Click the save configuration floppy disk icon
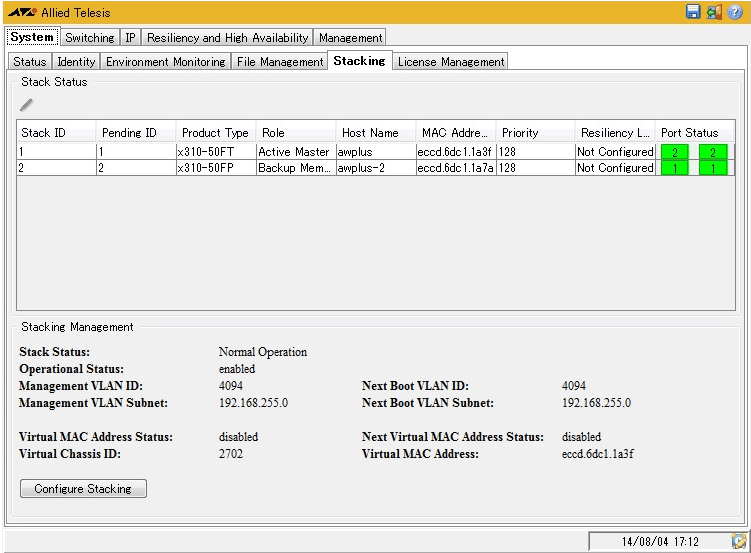 [x=693, y=12]
